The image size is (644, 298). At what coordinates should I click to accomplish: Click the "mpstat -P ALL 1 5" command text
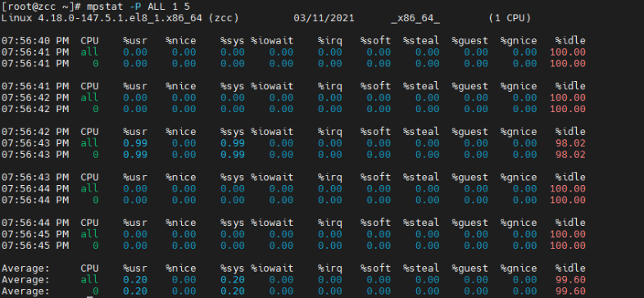click(138, 7)
